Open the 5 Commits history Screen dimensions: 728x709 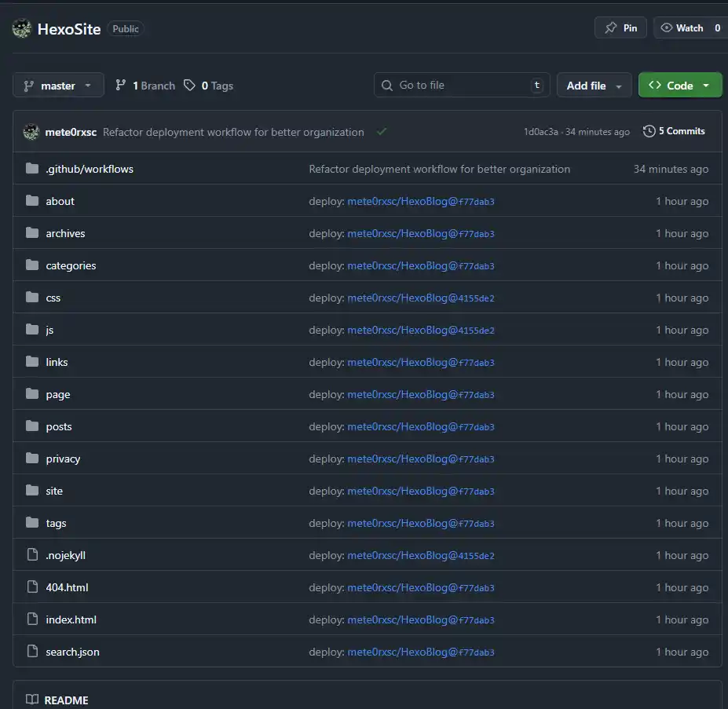[x=674, y=131]
